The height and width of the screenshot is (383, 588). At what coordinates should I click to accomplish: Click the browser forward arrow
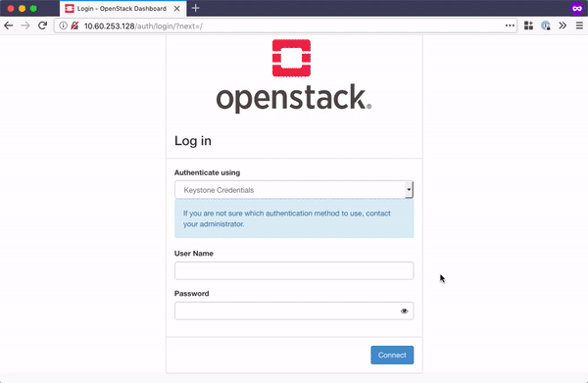point(25,25)
